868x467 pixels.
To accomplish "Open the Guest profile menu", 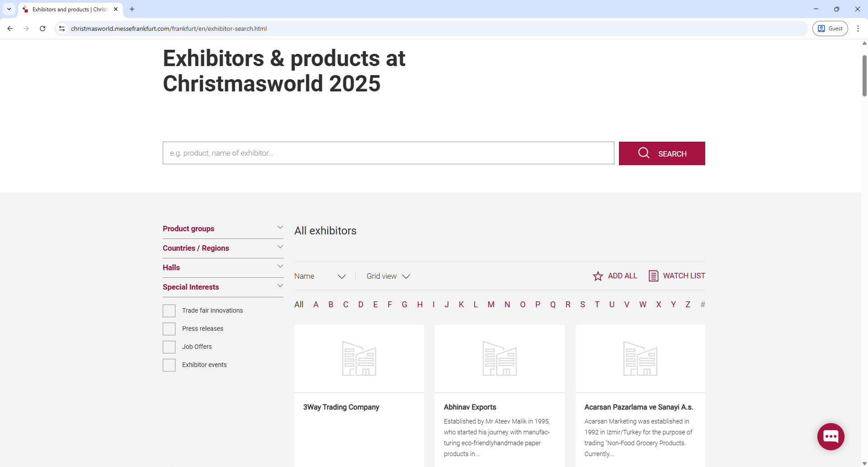I will [830, 28].
